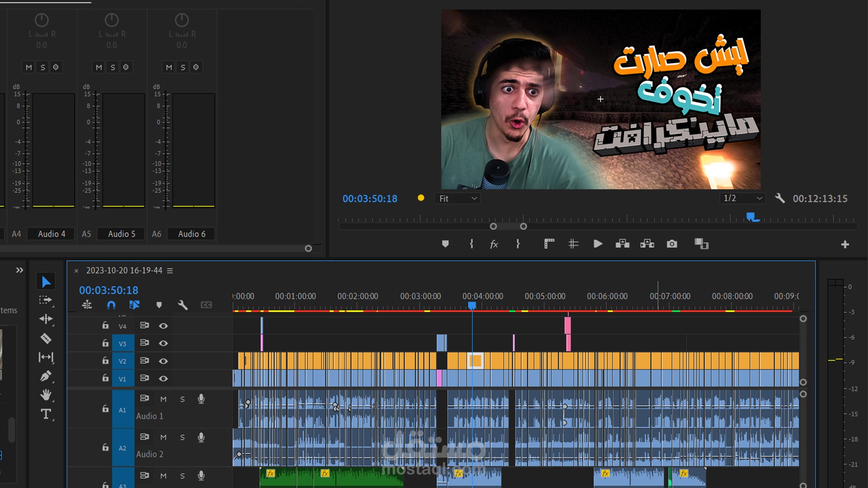Screen dimensions: 868x488
Task: Toggle closed captions track icon
Action: coord(206,305)
